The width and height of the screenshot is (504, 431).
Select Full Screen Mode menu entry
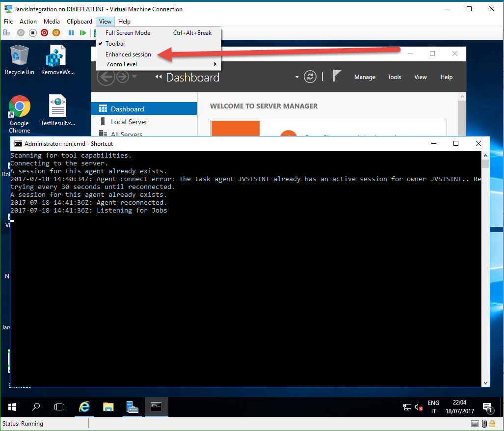[159, 33]
